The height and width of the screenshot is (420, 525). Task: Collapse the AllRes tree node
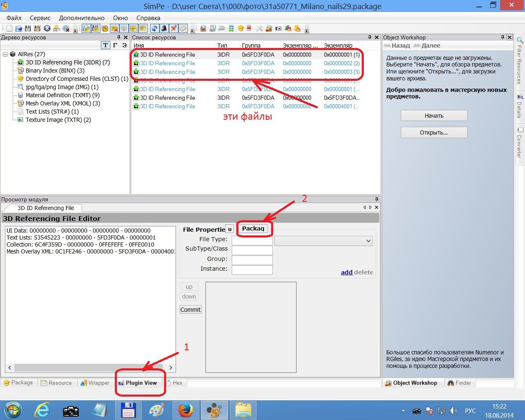pyautogui.click(x=5, y=54)
